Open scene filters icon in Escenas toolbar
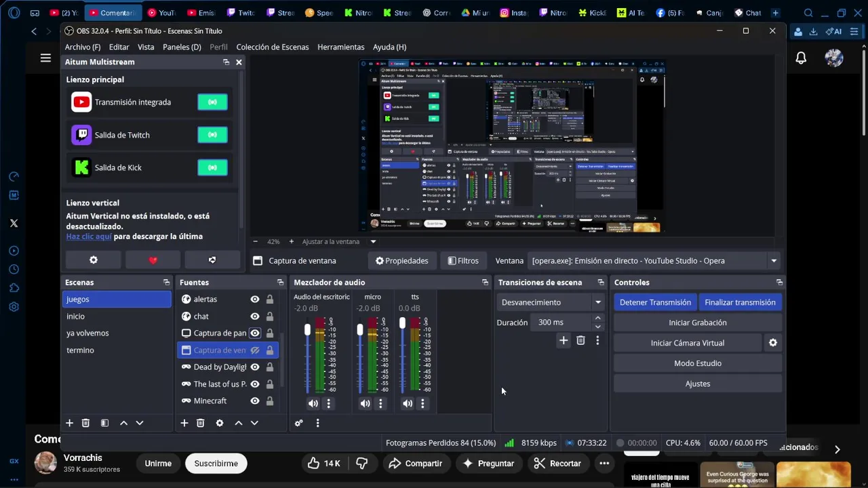Screen dimensions: 868x488 104,423
